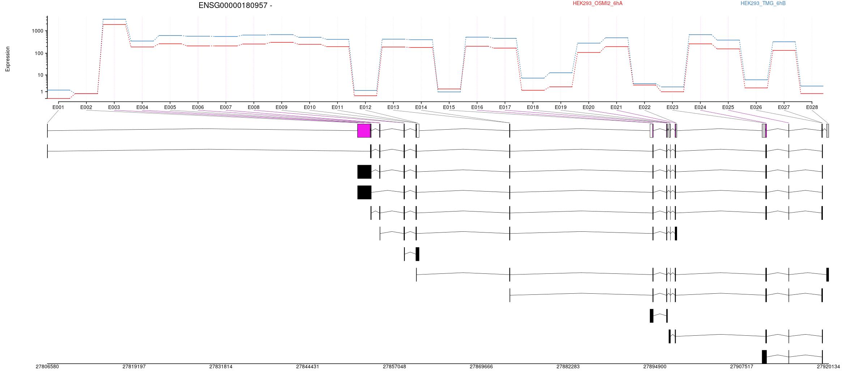Click exon label E010
This screenshot has width=868, height=373.
[x=310, y=107]
